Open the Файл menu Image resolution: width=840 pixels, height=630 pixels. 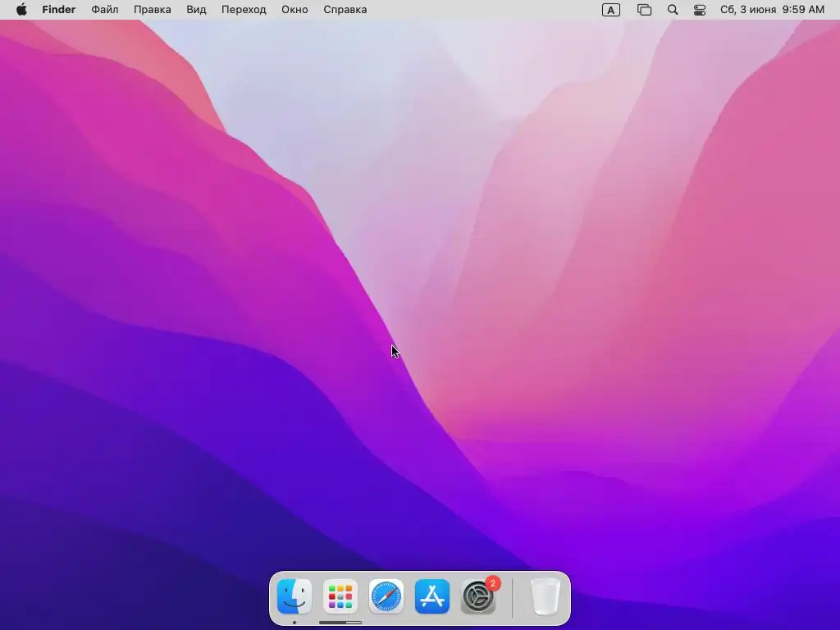(x=104, y=10)
